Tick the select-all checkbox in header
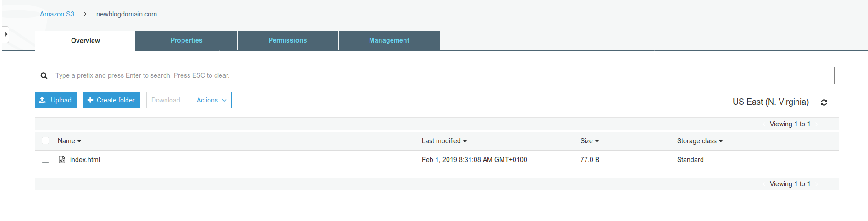868x221 pixels. (x=45, y=140)
